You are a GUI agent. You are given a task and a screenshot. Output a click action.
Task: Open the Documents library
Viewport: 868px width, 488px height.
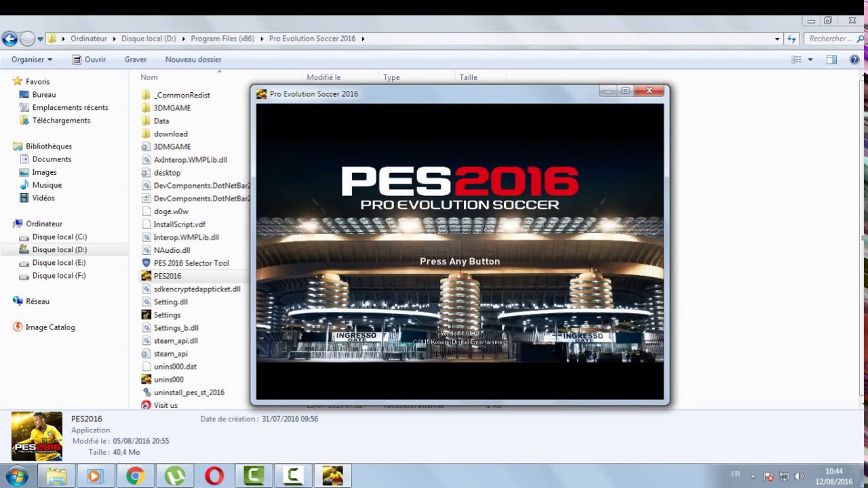point(52,159)
